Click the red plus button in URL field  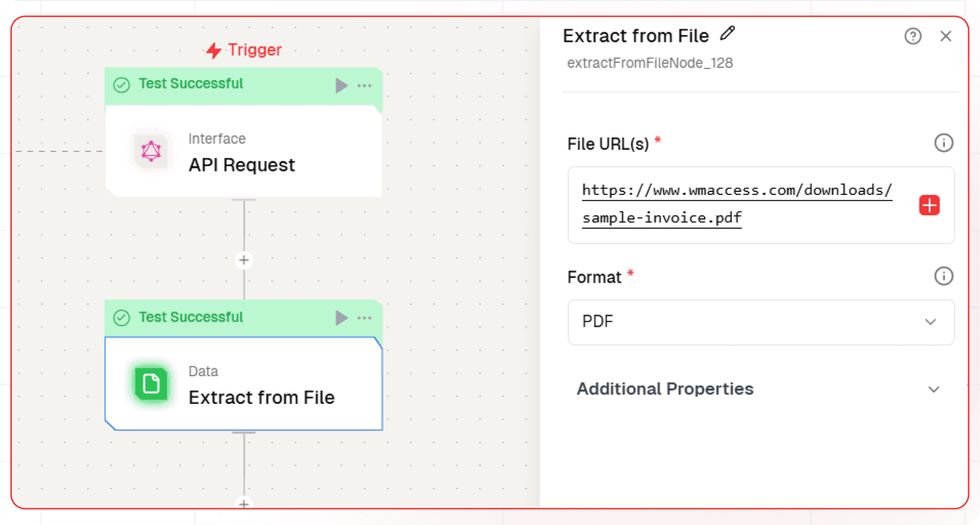point(929,205)
